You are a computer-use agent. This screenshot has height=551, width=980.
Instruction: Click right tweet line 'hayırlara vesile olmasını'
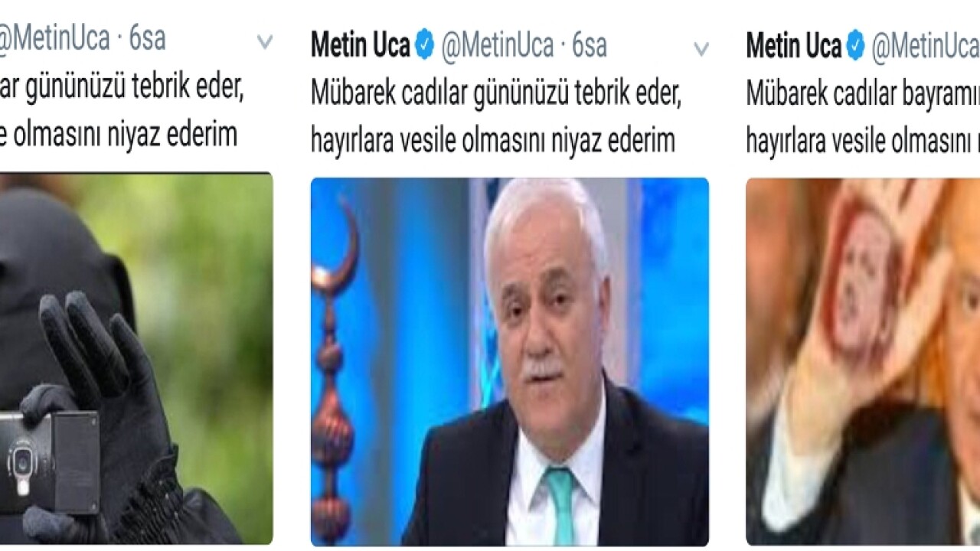tap(863, 141)
